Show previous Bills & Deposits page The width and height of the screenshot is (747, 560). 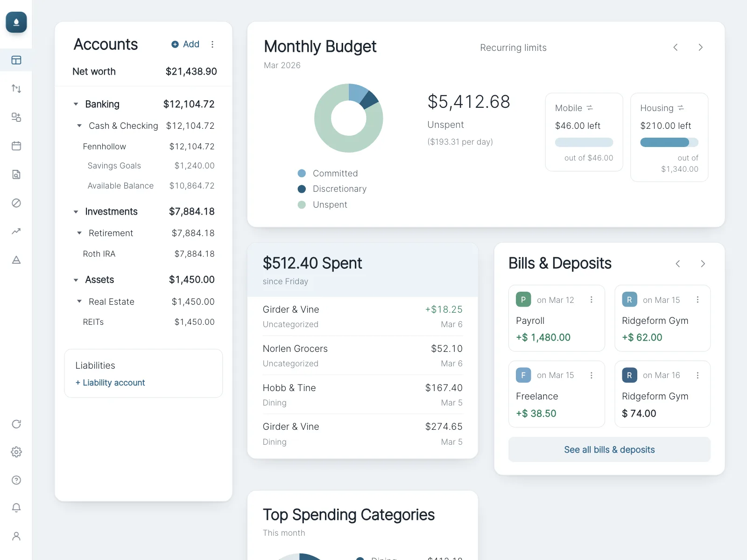pyautogui.click(x=678, y=264)
